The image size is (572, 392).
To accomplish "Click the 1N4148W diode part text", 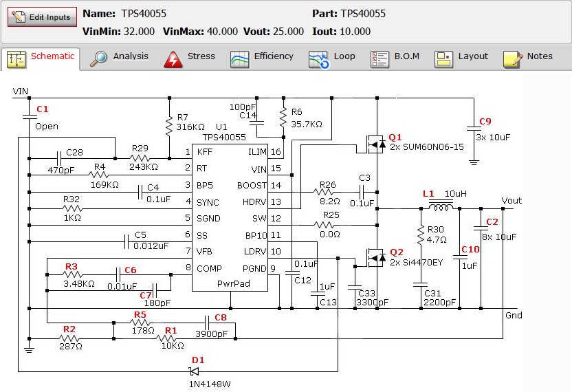I will [210, 384].
